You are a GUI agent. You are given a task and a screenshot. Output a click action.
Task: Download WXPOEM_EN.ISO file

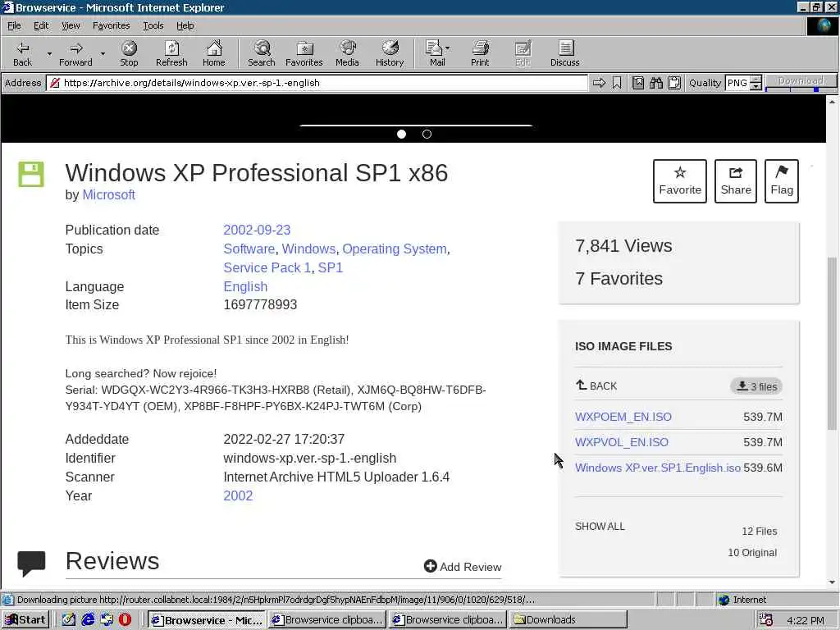(x=623, y=416)
